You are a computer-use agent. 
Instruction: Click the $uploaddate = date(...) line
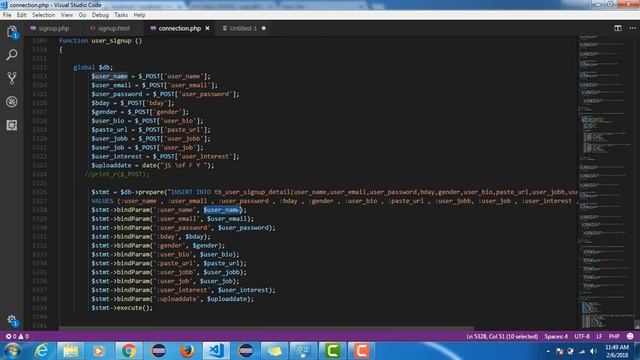(x=153, y=165)
